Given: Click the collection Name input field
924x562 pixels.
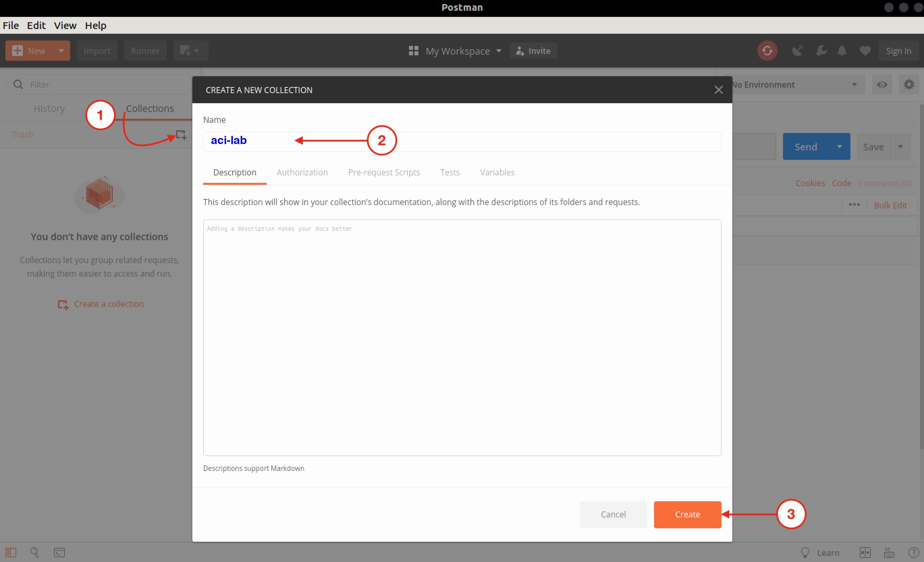Looking at the screenshot, I should 461,141.
